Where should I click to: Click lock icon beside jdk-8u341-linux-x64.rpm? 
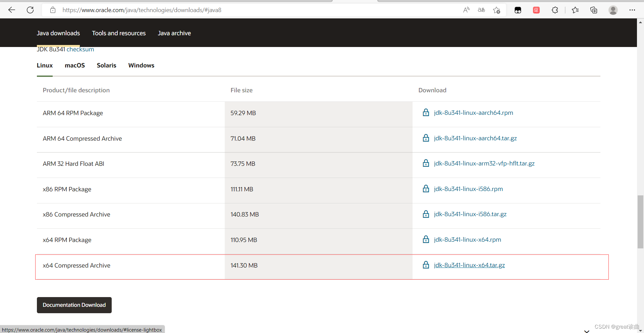426,239
